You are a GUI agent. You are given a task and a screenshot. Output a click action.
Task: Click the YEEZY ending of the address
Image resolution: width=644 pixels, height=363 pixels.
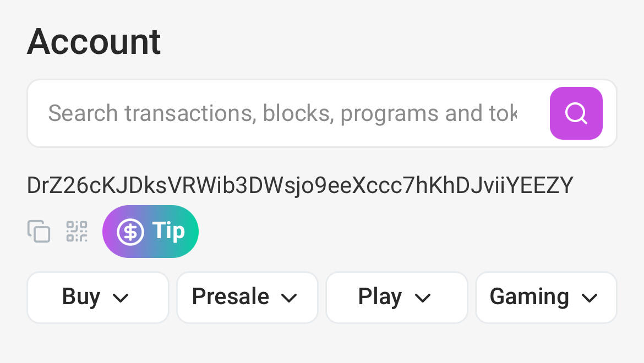click(x=540, y=185)
